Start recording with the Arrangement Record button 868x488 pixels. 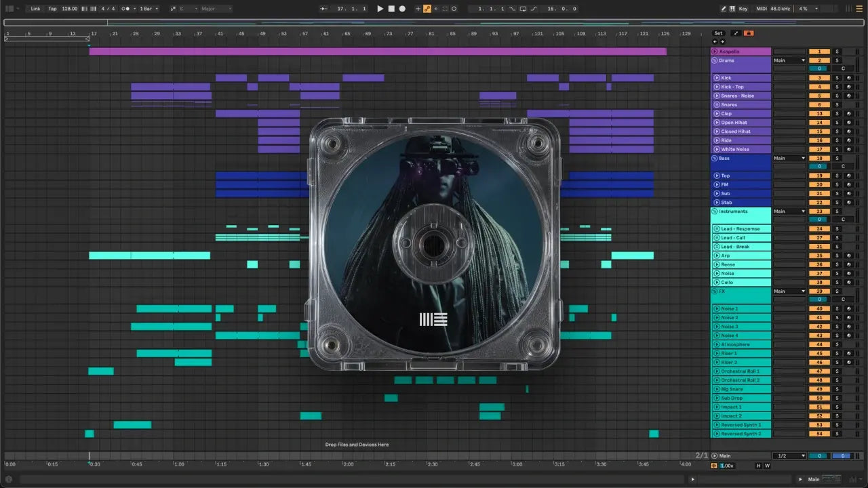(402, 9)
